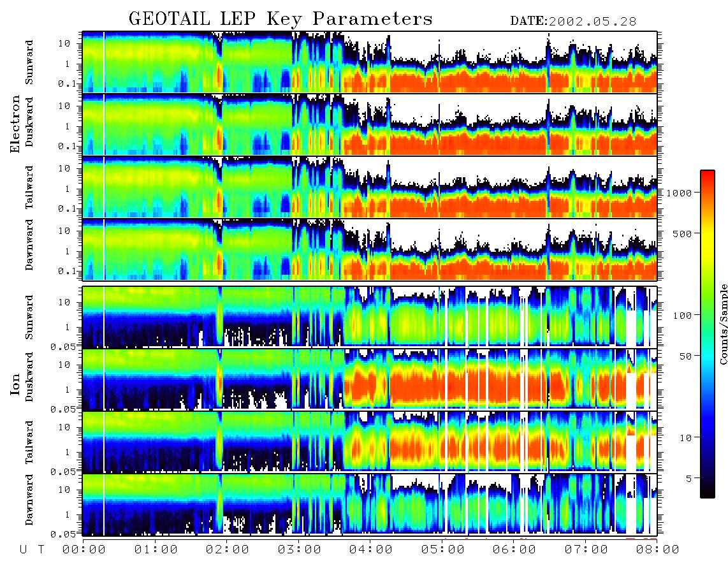Click the vertical "Ion" group label

tap(15, 384)
